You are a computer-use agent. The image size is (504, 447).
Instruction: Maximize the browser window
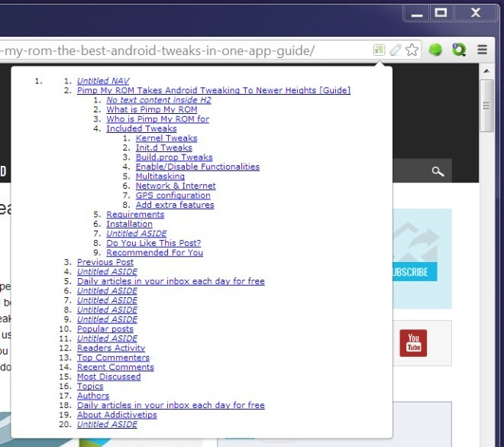click(441, 13)
